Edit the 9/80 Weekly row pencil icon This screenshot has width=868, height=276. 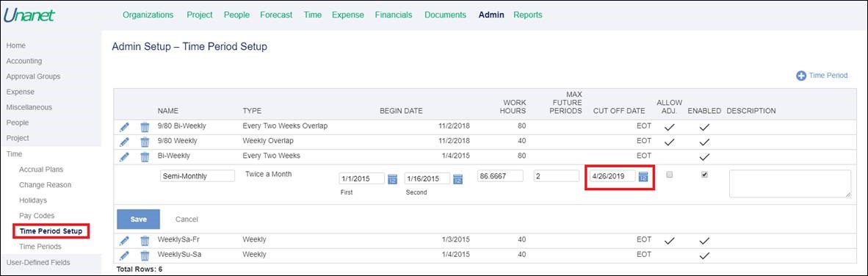(x=125, y=142)
